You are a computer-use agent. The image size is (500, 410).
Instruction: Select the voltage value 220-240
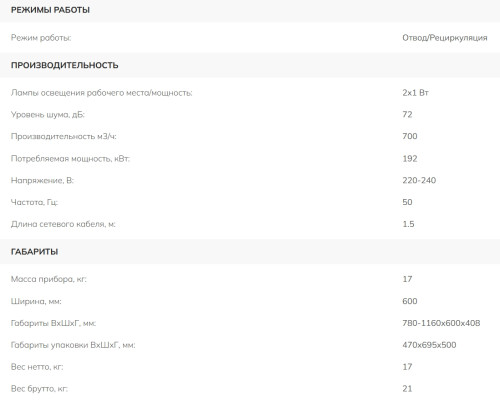(419, 180)
